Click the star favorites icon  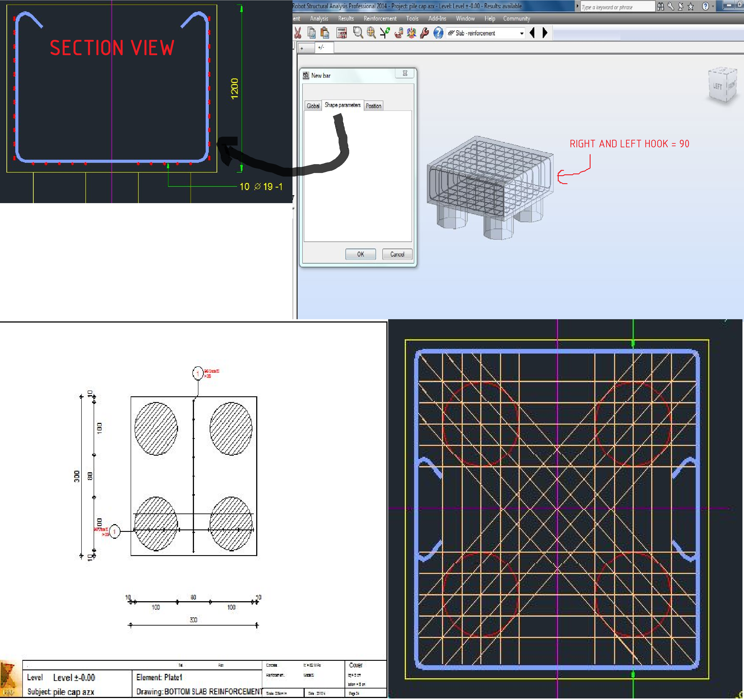click(691, 6)
